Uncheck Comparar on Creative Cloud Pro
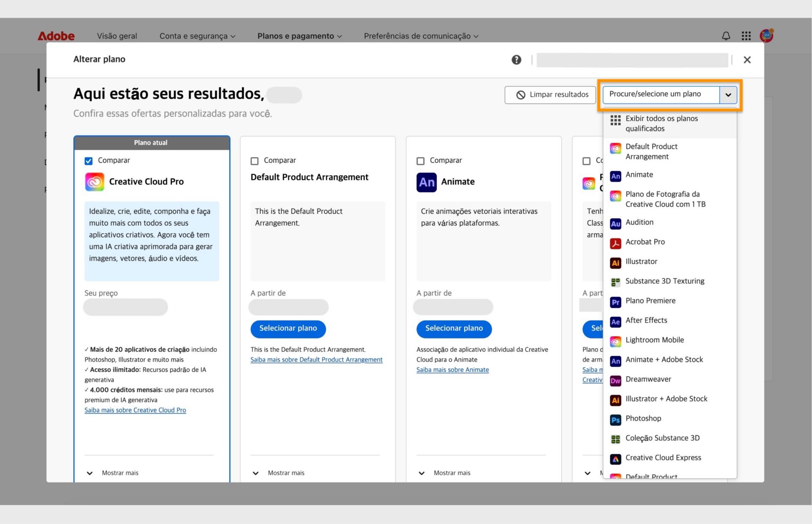The width and height of the screenshot is (812, 524). pos(88,161)
